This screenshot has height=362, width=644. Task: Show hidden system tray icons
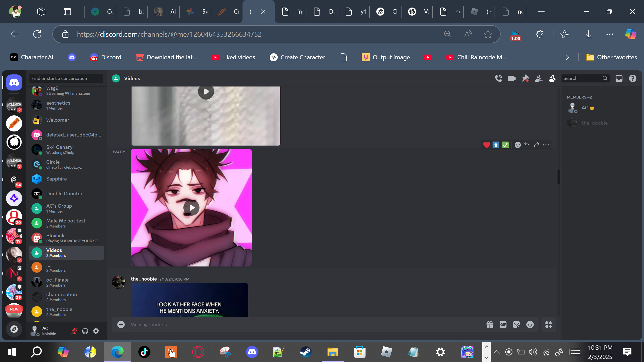point(497,352)
